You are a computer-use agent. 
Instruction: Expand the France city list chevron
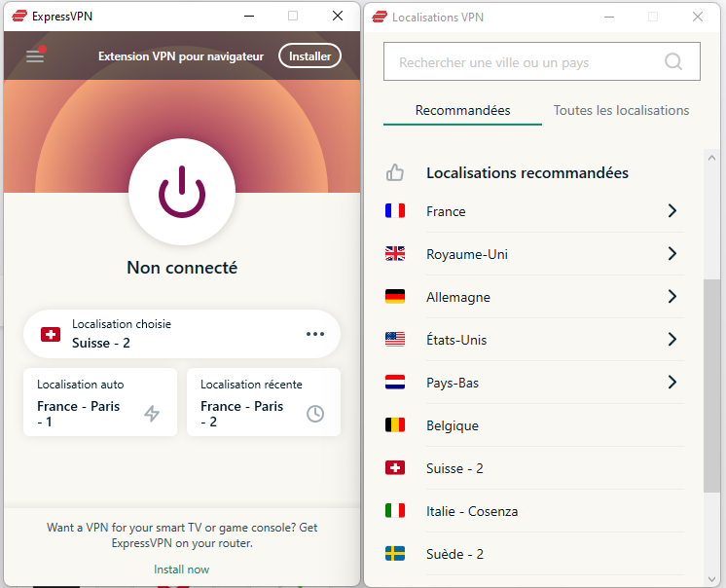(x=672, y=211)
